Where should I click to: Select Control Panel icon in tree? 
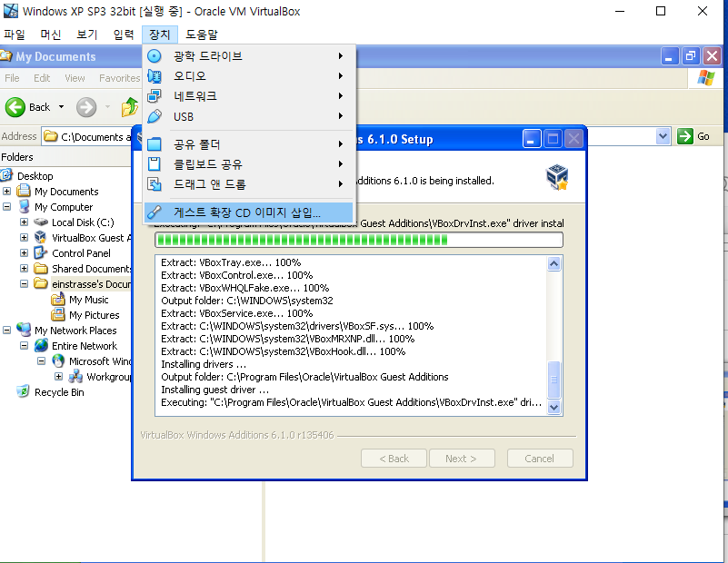tap(41, 252)
